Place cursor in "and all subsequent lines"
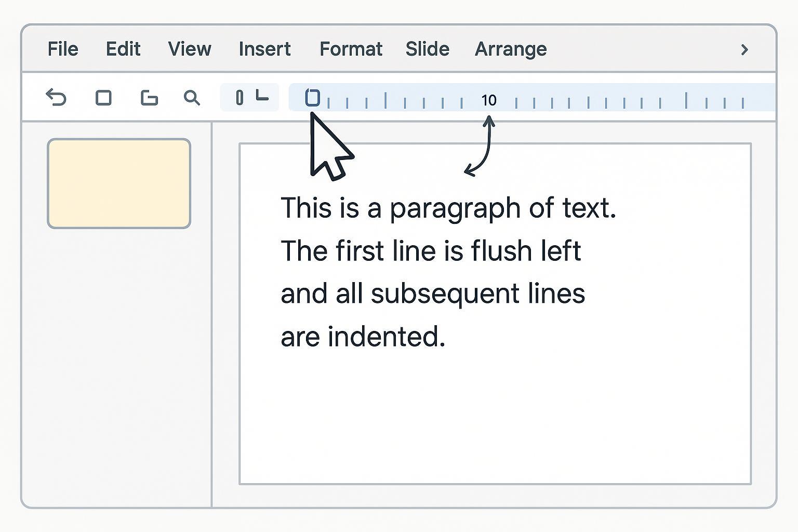Image resolution: width=798 pixels, height=532 pixels. pos(432,294)
